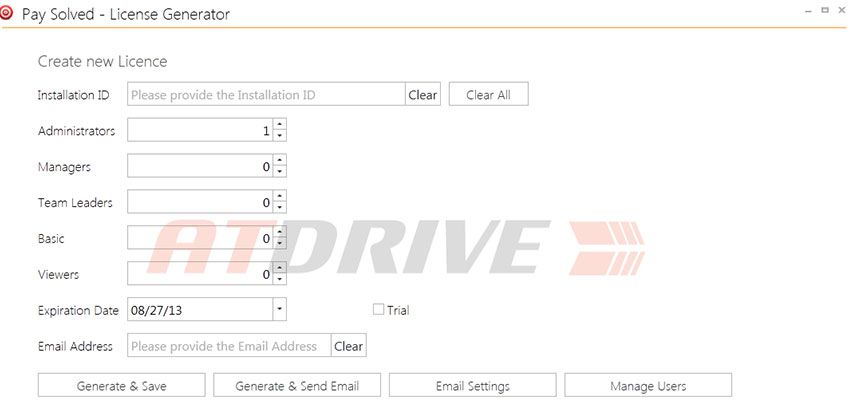Click the 'Administrators' label
The height and width of the screenshot is (400, 850).
76,131
